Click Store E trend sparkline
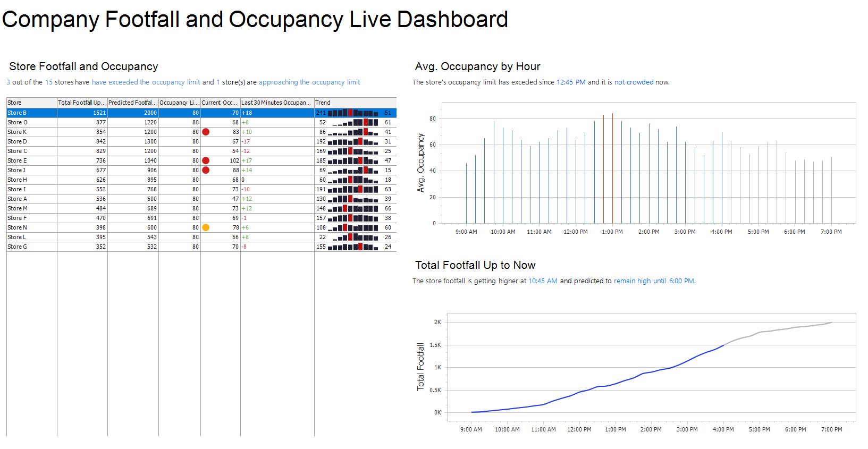This screenshot has width=868, height=449. 353,160
